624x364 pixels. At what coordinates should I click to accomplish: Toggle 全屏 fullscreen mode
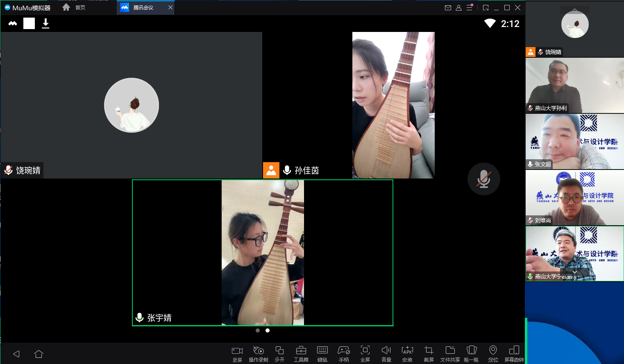point(365,351)
